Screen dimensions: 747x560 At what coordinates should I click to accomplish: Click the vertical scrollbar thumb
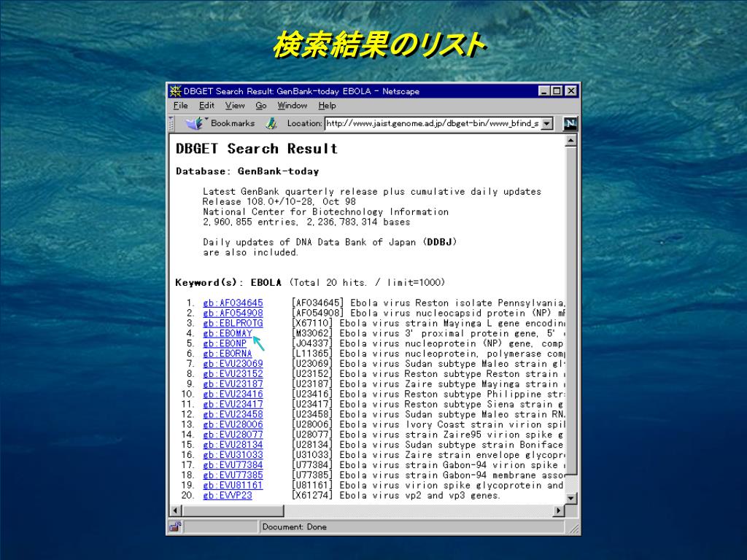570,311
